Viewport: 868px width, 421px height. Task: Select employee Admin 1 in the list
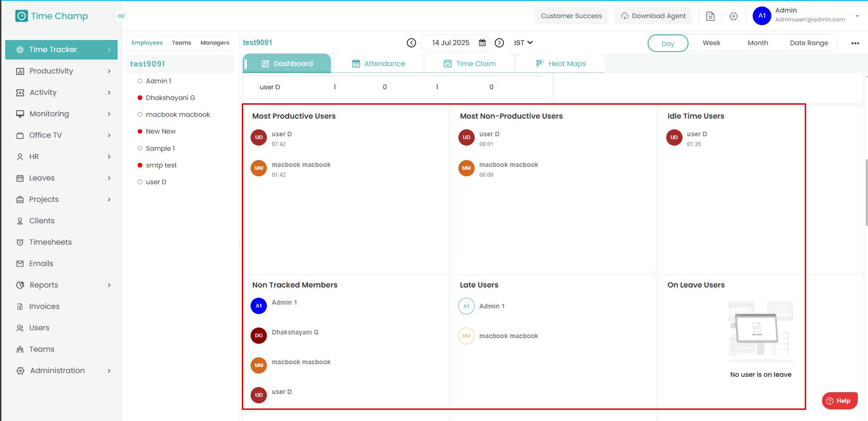coord(158,81)
